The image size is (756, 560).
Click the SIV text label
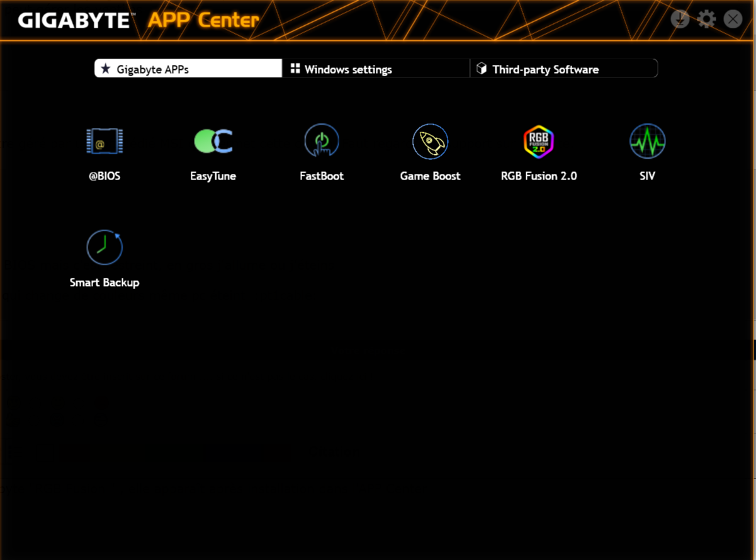click(647, 176)
